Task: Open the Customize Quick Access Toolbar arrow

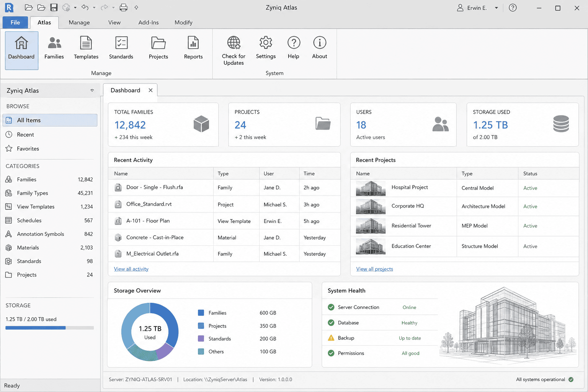Action: click(136, 8)
